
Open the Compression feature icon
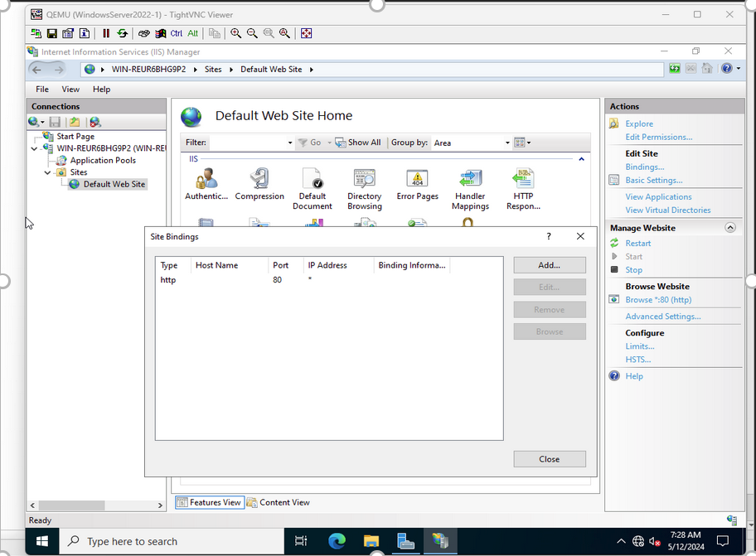[x=259, y=185]
